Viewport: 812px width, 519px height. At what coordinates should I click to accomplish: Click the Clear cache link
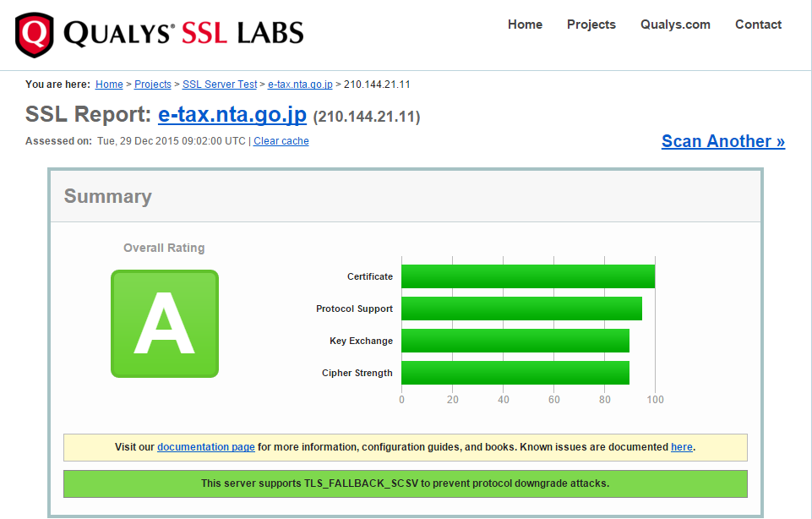click(x=281, y=141)
